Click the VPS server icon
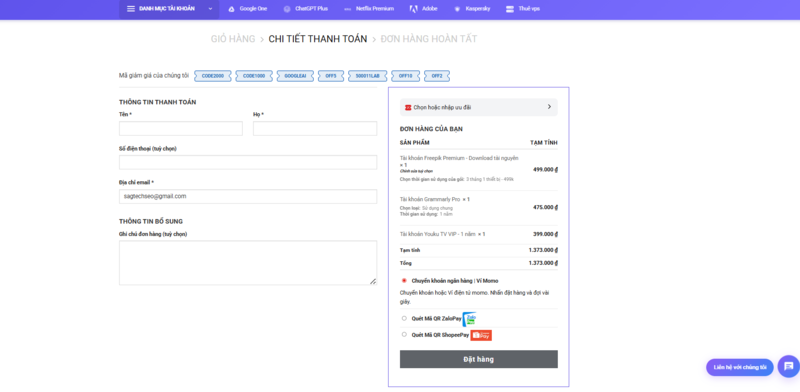This screenshot has width=800, height=392. tap(509, 9)
